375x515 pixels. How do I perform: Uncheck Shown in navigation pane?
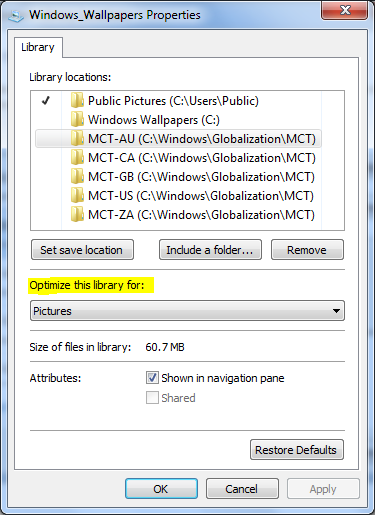[152, 378]
